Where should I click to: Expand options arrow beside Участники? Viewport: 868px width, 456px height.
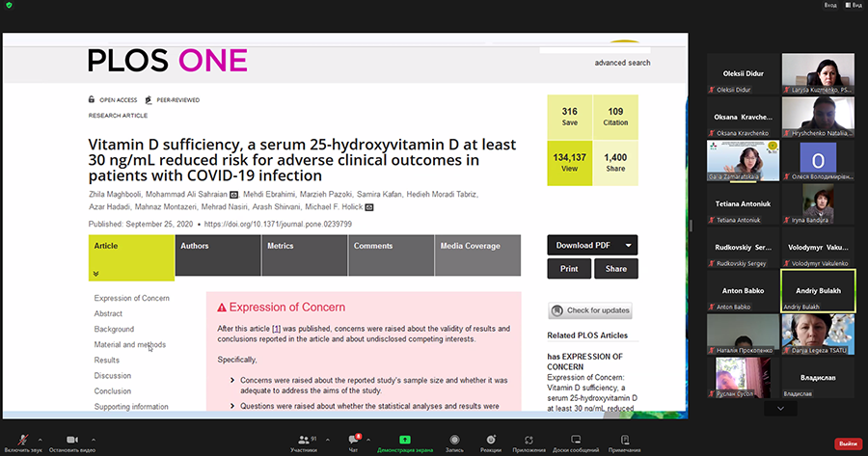pos(327,440)
